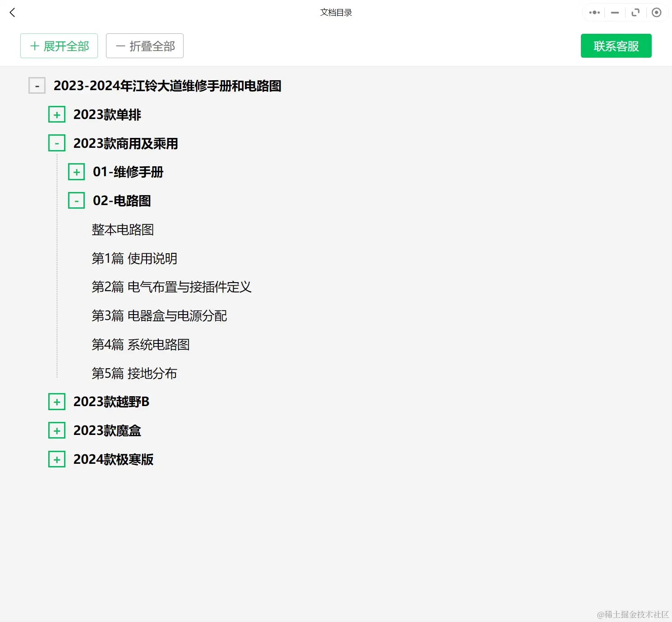The height and width of the screenshot is (622, 672).
Task: Click the minimize icon in the window capsule
Action: pos(614,12)
